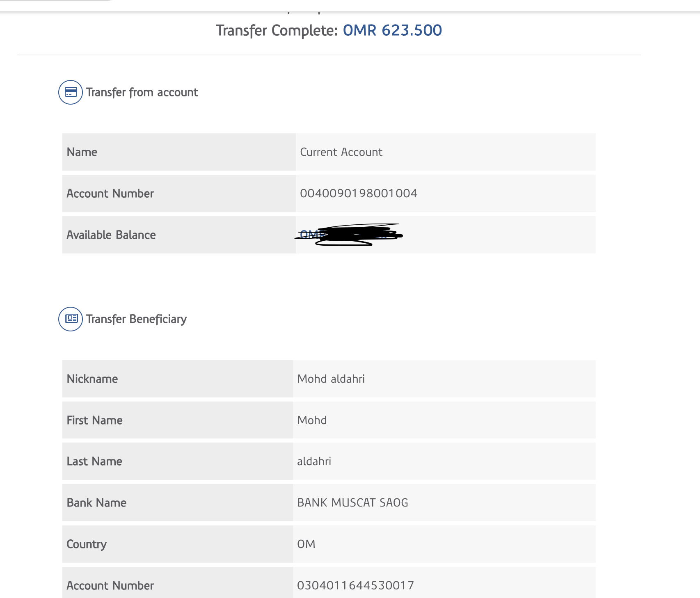
Task: Click the Transfer Complete heading text
Action: (277, 31)
